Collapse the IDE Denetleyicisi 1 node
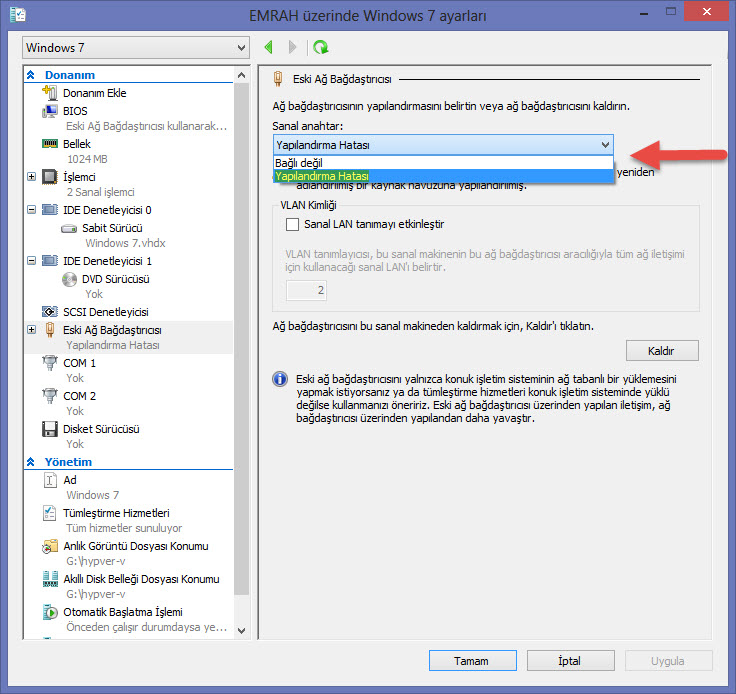 pos(31,260)
